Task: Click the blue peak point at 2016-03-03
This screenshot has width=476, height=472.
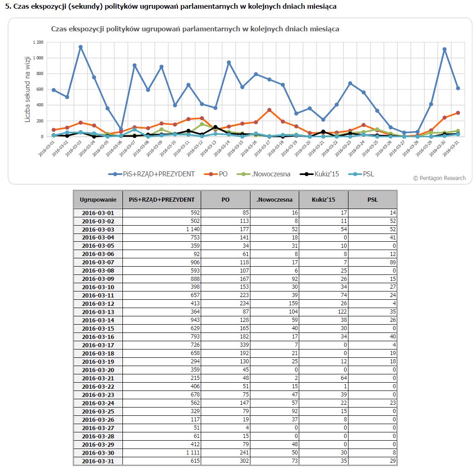Action: pos(81,47)
